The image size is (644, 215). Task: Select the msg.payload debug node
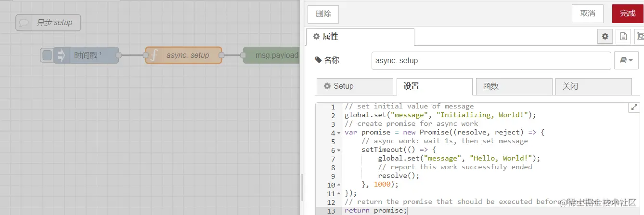[271, 55]
